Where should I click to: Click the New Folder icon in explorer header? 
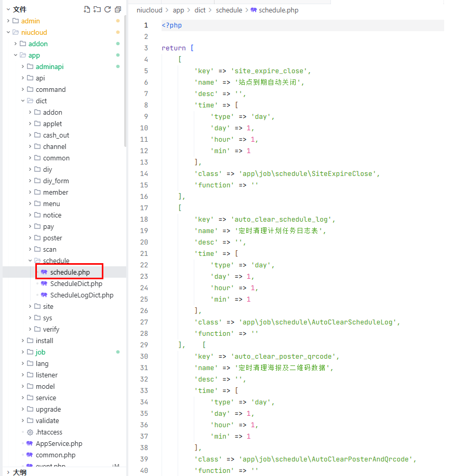97,9
